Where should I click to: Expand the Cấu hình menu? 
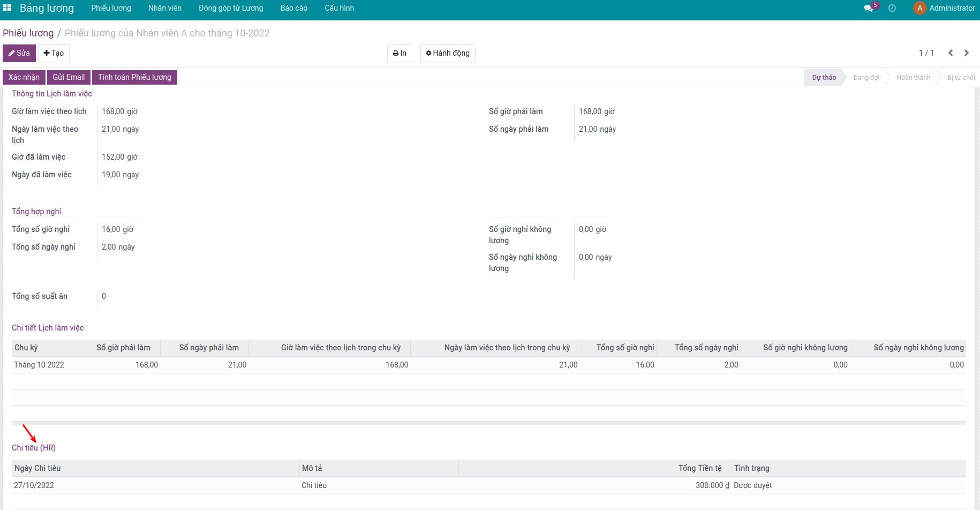click(339, 8)
